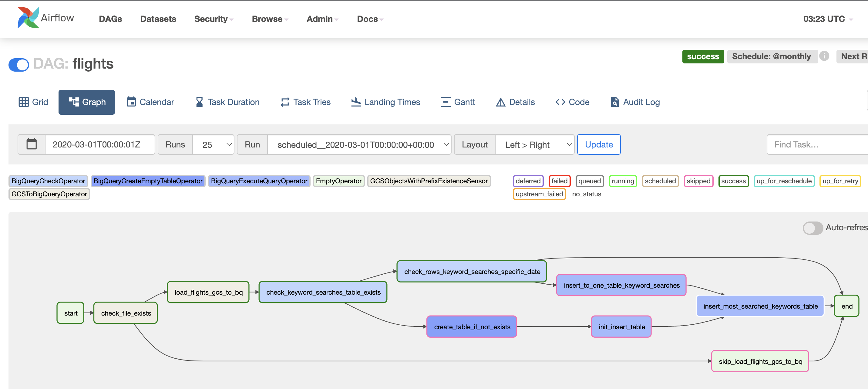Click the Audit Log document icon
Screen dimensions: 868x389
click(x=615, y=102)
